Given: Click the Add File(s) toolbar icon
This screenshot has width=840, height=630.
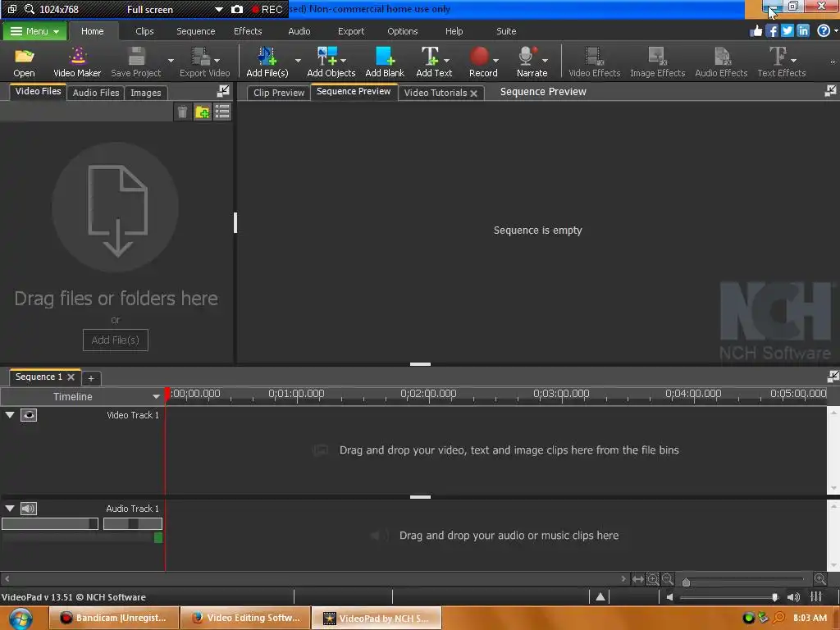Looking at the screenshot, I should tap(267, 62).
